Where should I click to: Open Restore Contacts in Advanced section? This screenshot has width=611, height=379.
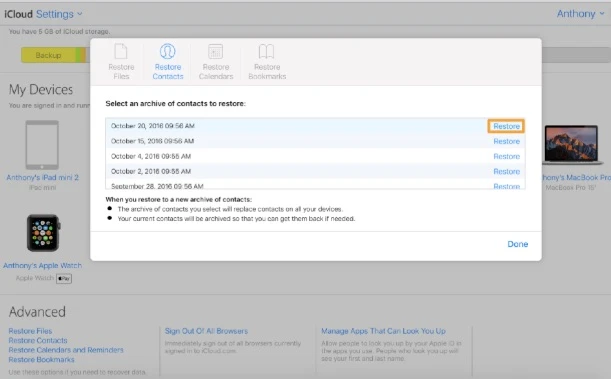tap(38, 340)
